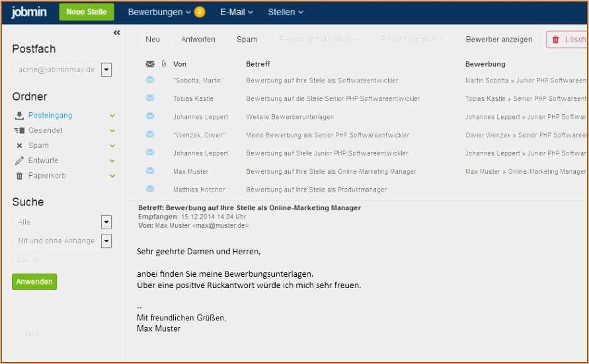Click the Papierkorb trash bin folder icon
Image resolution: width=589 pixels, height=364 pixels.
point(19,176)
